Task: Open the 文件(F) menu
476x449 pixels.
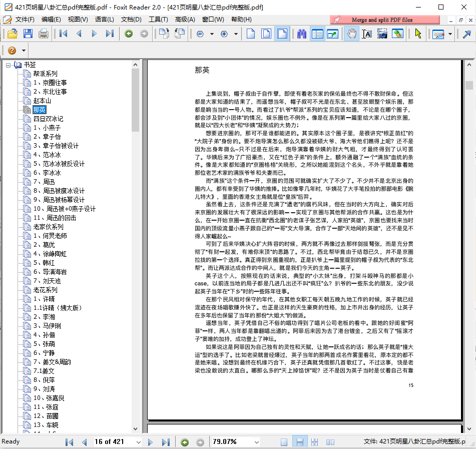Action: pyautogui.click(x=25, y=20)
